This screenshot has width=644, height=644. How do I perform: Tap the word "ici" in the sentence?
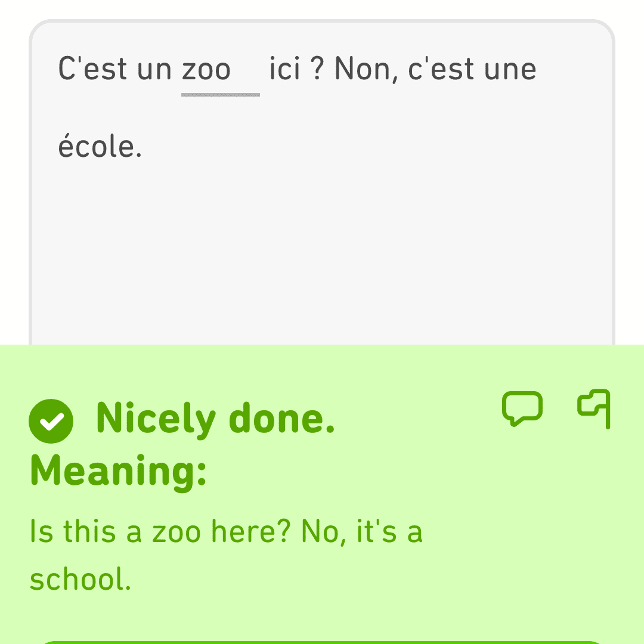285,68
